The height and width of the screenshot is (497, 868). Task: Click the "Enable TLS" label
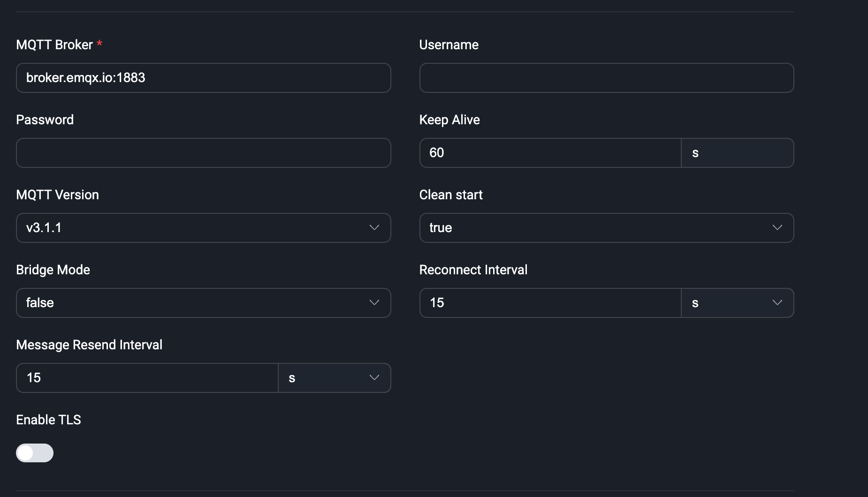[x=48, y=420]
